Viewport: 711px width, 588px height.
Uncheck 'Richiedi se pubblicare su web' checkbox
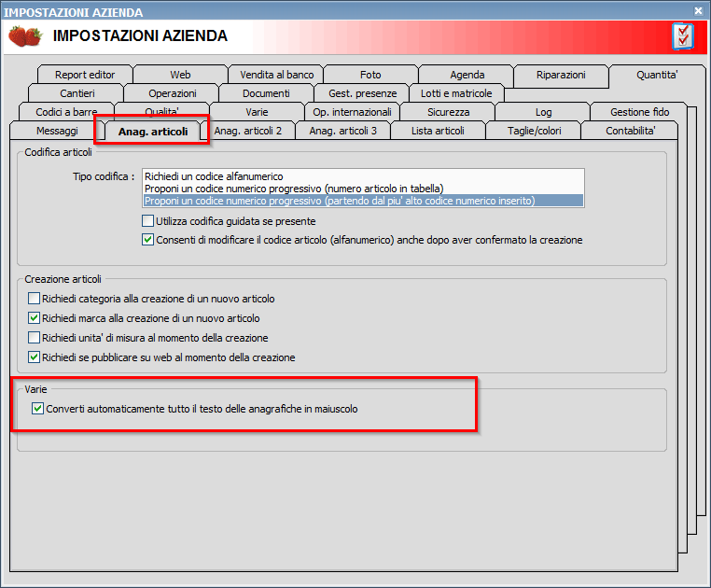point(34,357)
